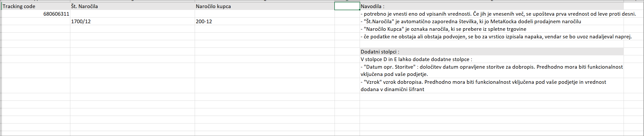Click the cell containing 680606311
This screenshot has height=136, width=644.
click(x=36, y=14)
